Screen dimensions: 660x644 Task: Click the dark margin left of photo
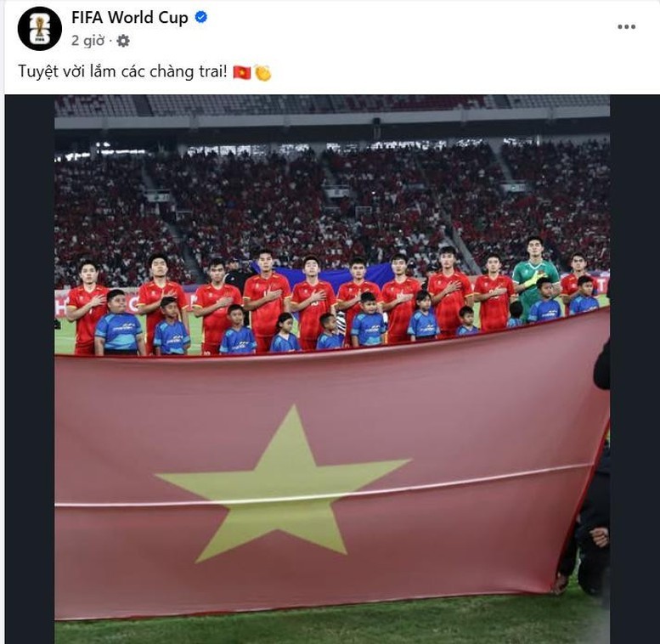(x=30, y=369)
